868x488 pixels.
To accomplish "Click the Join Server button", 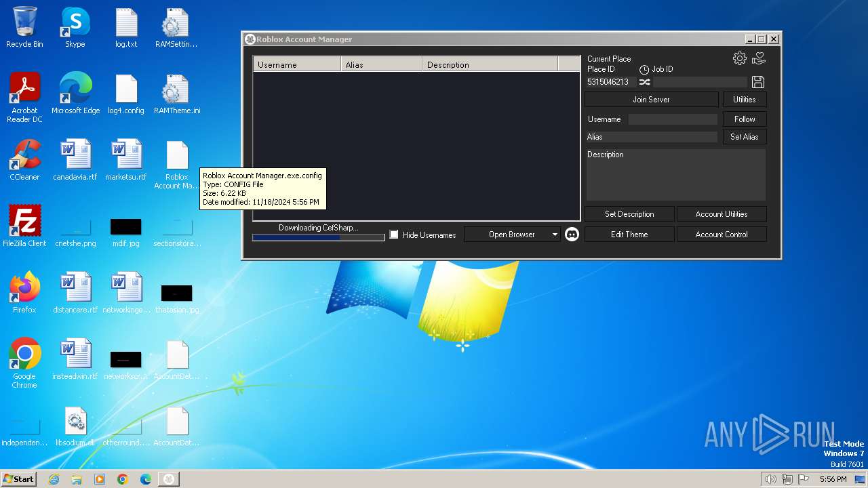I will click(651, 100).
